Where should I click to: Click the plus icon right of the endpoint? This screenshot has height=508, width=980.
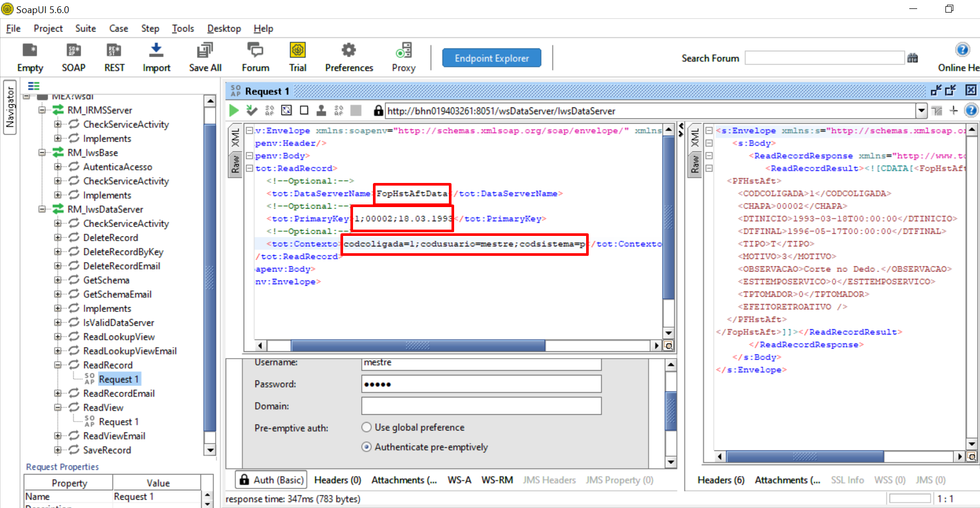pyautogui.click(x=954, y=110)
